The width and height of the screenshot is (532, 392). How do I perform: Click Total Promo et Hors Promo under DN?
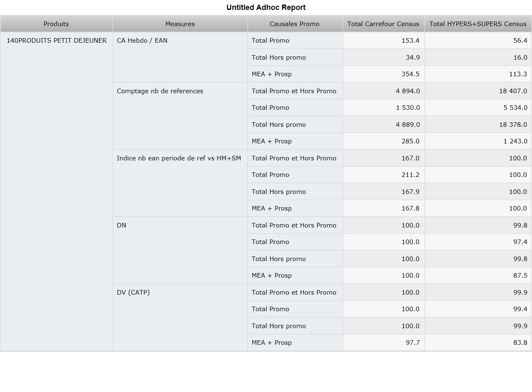[x=295, y=225]
